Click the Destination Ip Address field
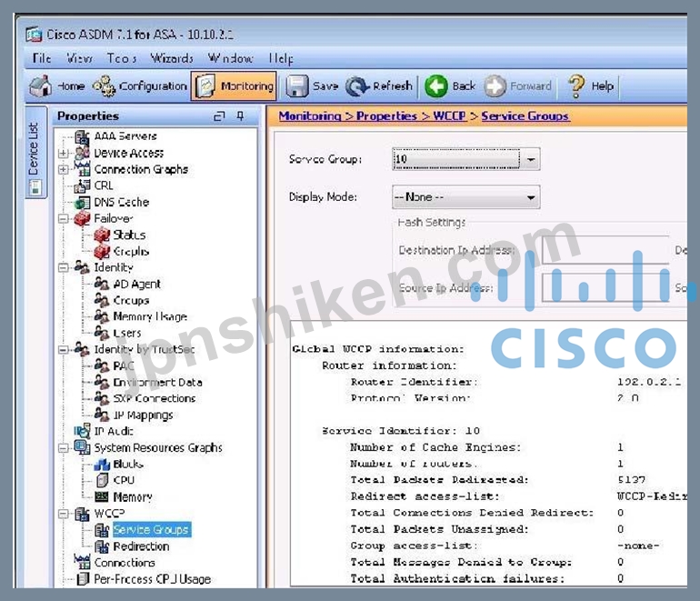 [605, 250]
